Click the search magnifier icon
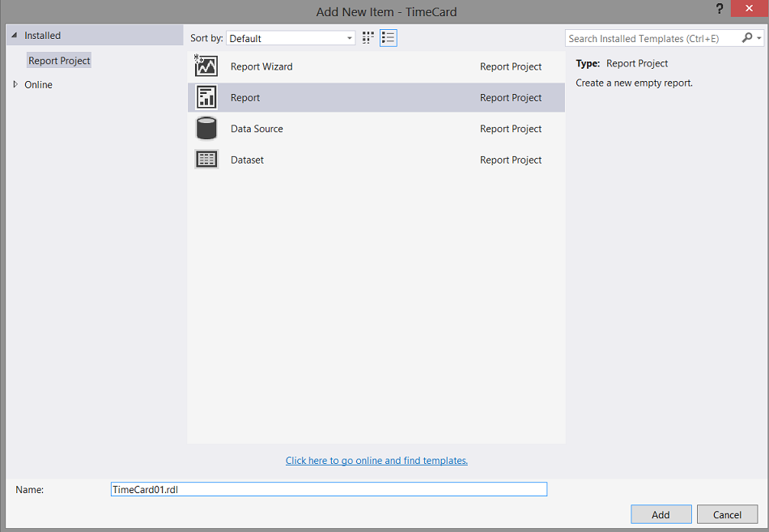Screen dimensions: 769x532 pyautogui.click(x=747, y=38)
